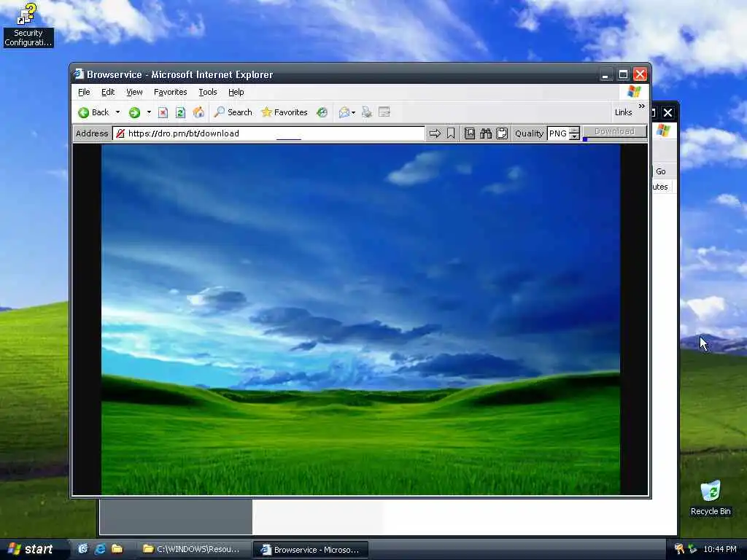
Task: Click the clipboard icon beside Quality
Action: tap(502, 133)
